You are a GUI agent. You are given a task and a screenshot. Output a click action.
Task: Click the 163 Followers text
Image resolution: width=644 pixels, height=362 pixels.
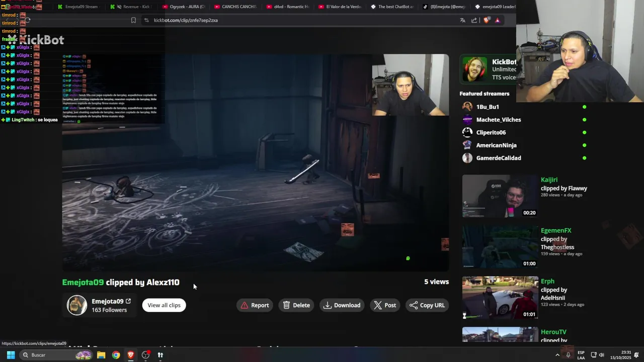coord(109,310)
